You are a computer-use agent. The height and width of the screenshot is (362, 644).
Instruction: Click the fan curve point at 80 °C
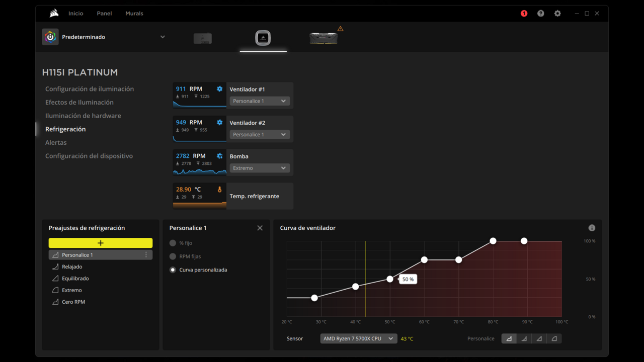coord(493,241)
